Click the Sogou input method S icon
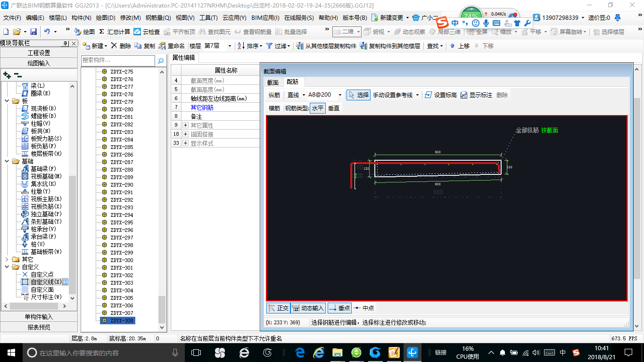This screenshot has width=644, height=362. (x=442, y=22)
